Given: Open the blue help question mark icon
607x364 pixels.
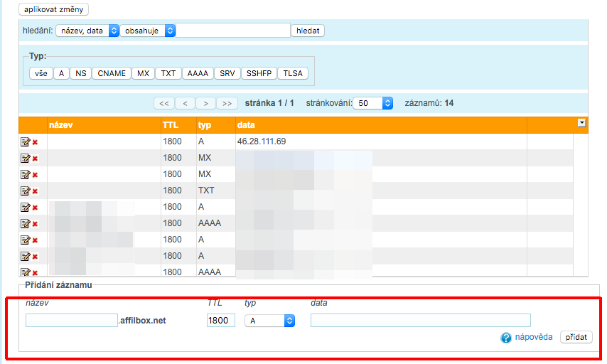Looking at the screenshot, I should [x=506, y=338].
